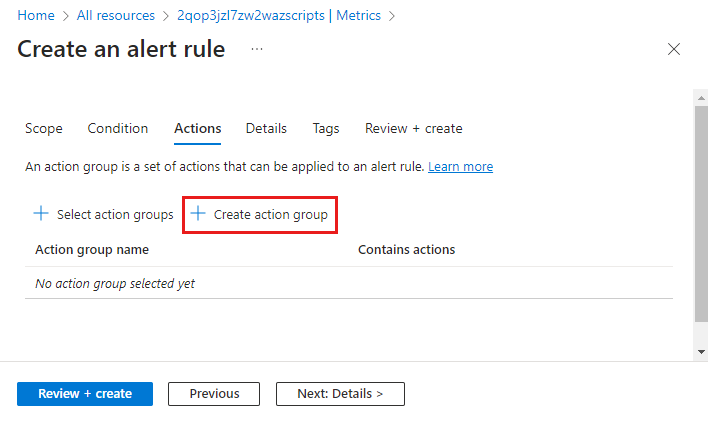Open the Tags tab
The height and width of the screenshot is (423, 708).
(x=326, y=129)
